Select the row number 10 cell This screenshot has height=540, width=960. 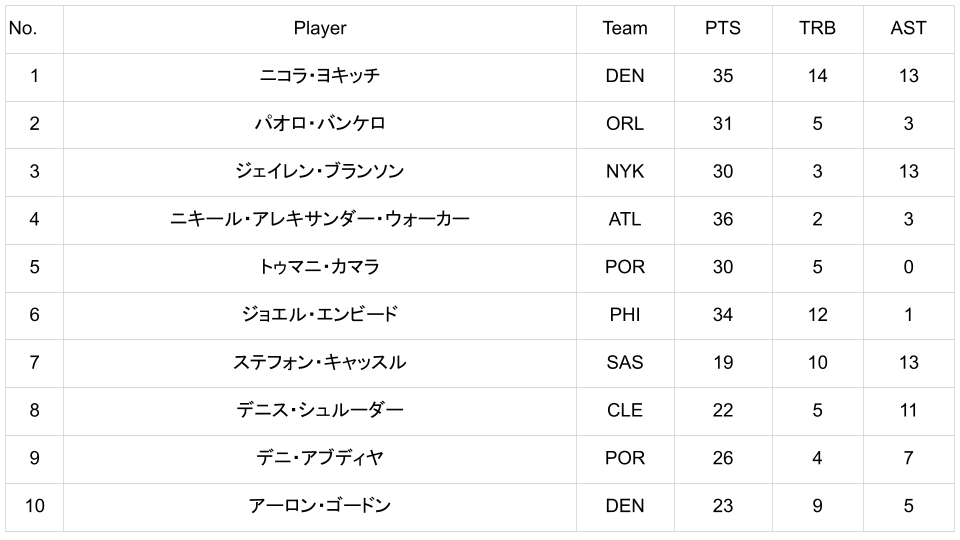(x=34, y=506)
